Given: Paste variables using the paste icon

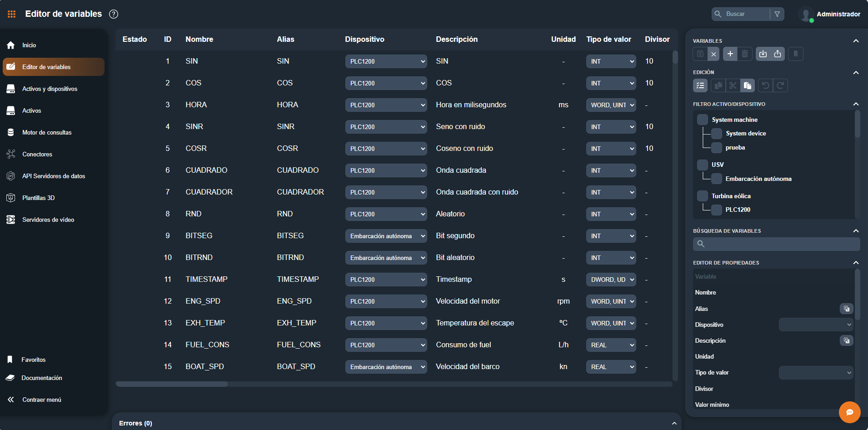Looking at the screenshot, I should pos(748,85).
